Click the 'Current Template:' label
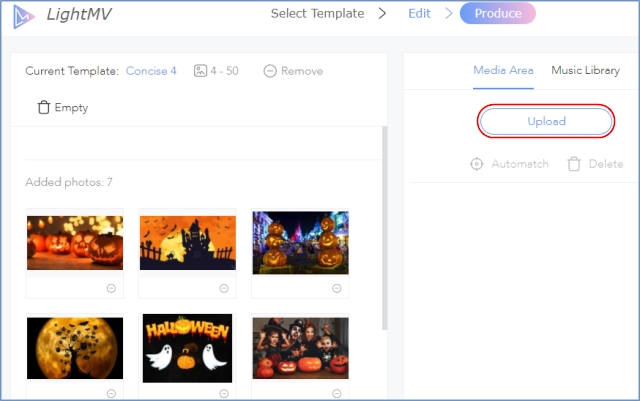 [x=72, y=71]
